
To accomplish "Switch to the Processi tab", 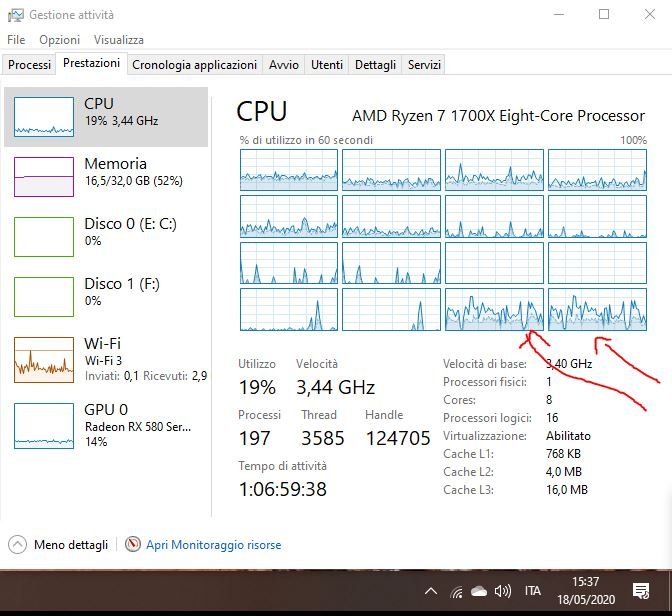I will [x=29, y=65].
